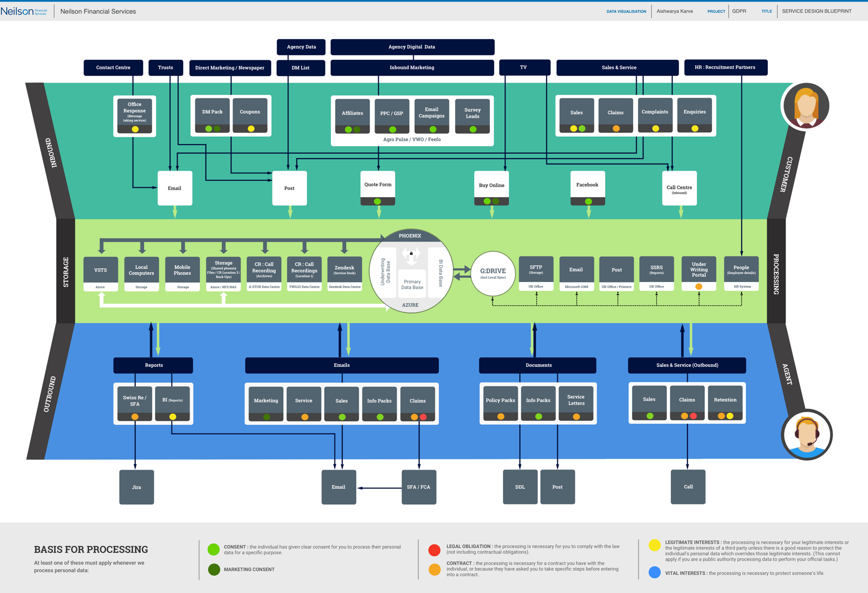Click the Office Response card
This screenshot has width=868, height=593.
pyautogui.click(x=135, y=116)
